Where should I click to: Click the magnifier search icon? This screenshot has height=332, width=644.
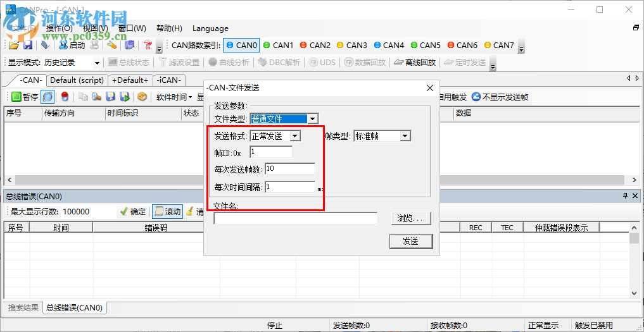[96, 97]
